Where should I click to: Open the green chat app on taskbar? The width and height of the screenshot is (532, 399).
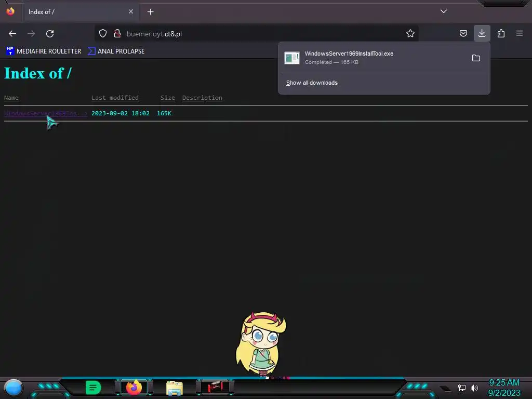(93, 388)
